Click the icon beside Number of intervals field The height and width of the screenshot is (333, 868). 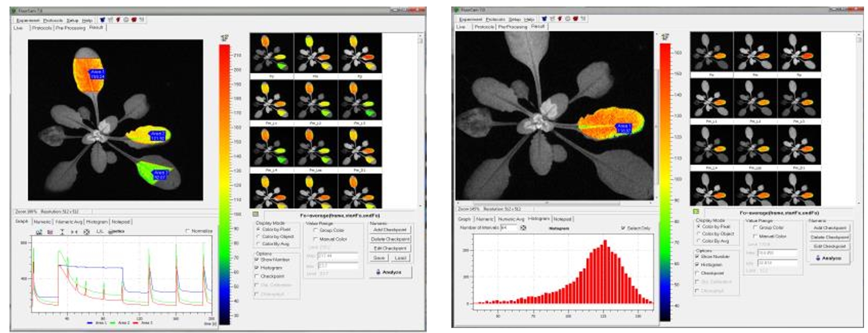tap(523, 228)
